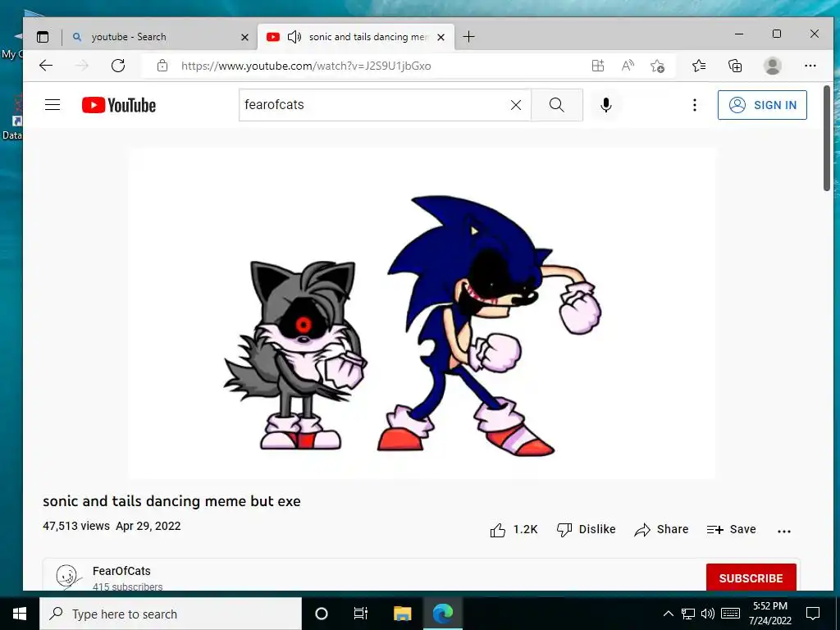Select Microsoft Edge in the taskbar

coord(443,614)
